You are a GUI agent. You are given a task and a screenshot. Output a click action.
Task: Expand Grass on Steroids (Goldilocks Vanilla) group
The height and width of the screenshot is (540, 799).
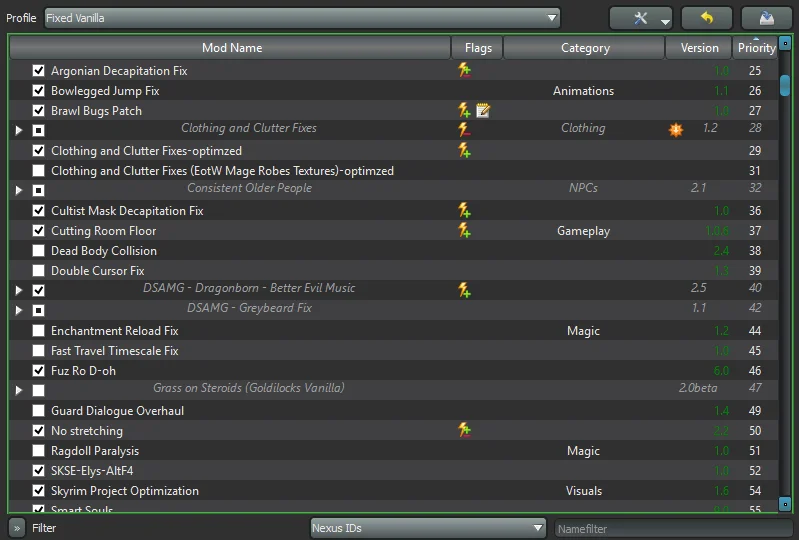coord(19,390)
